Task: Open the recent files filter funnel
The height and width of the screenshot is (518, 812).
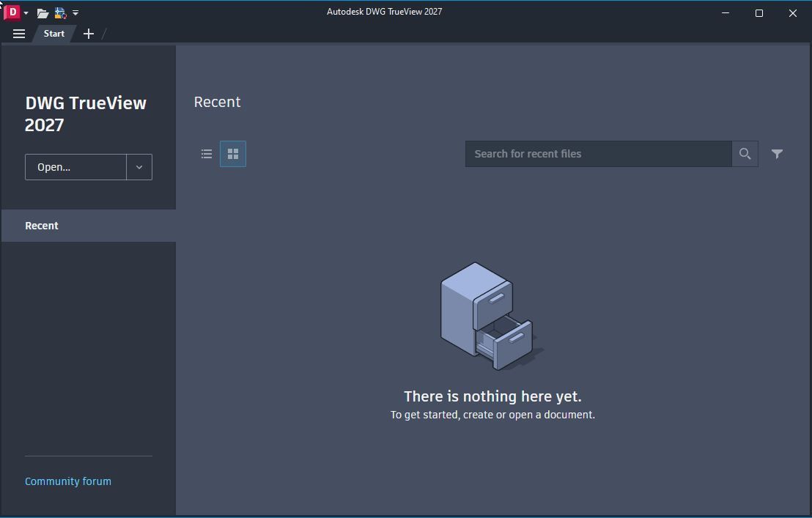Action: pos(777,154)
